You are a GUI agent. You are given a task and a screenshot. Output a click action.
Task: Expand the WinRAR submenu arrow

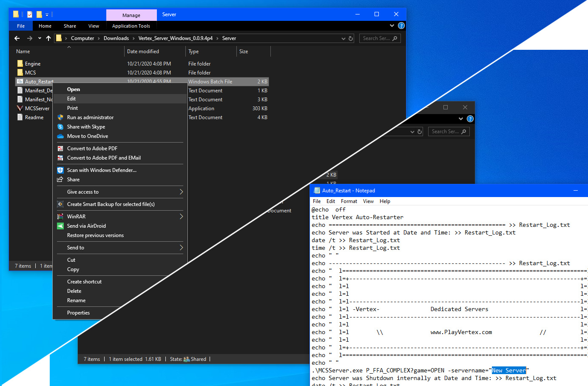tap(181, 217)
